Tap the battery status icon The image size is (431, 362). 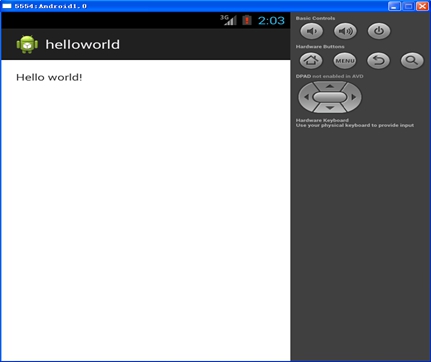tap(247, 20)
